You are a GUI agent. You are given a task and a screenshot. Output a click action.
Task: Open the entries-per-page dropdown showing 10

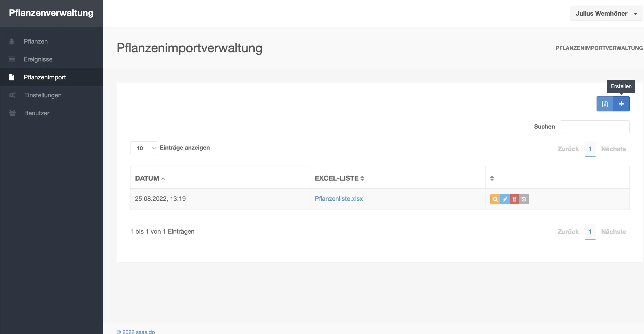tap(144, 148)
